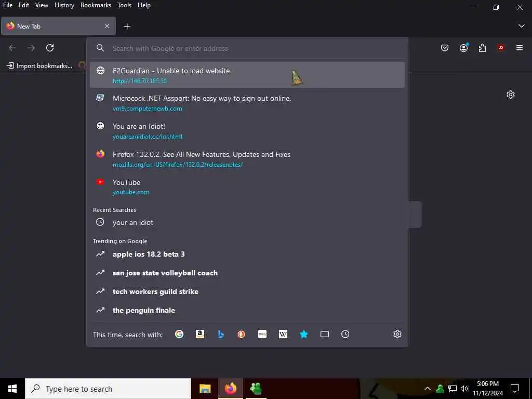This screenshot has width=532, height=399.
Task: Focus the address bar search field
Action: pos(248,48)
